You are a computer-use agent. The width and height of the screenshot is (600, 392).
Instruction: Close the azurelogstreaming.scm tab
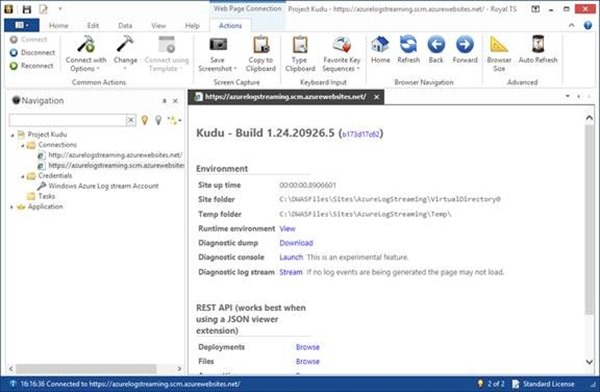click(x=377, y=97)
